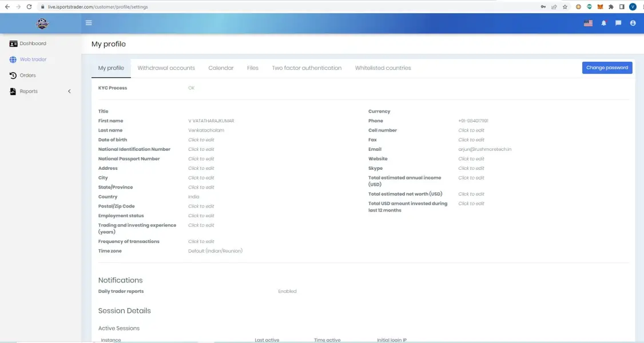Edit the Date of birth field

201,140
